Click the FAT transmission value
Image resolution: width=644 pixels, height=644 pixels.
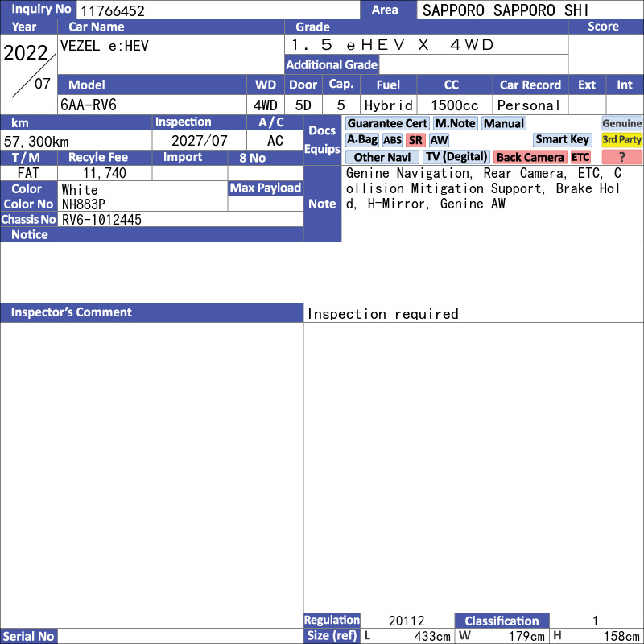pyautogui.click(x=28, y=173)
